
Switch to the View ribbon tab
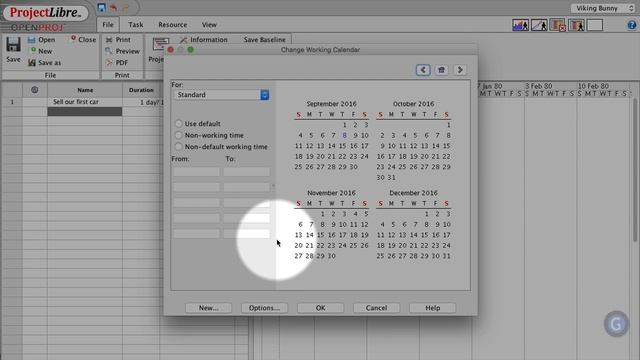[x=209, y=24]
